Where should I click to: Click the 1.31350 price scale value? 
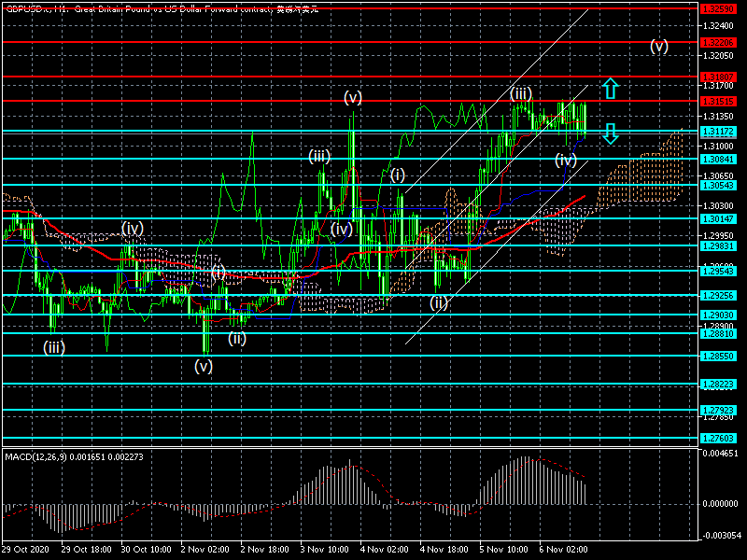(x=718, y=116)
